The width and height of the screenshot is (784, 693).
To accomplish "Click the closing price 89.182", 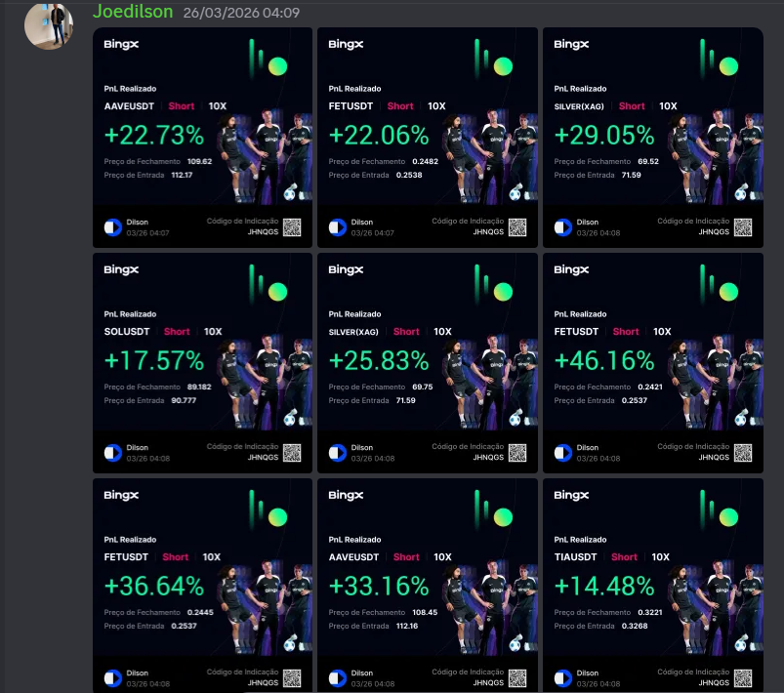I will tap(199, 387).
